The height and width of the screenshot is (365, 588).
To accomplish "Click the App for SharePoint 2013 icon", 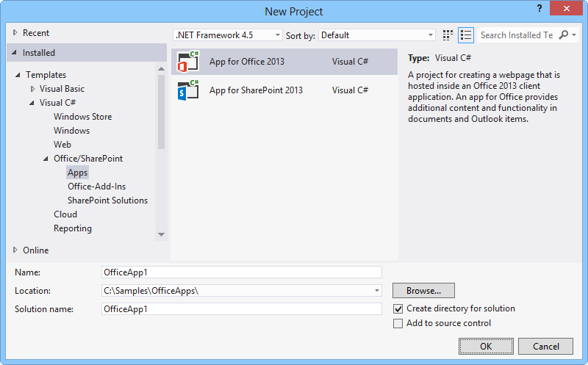I will (x=188, y=90).
